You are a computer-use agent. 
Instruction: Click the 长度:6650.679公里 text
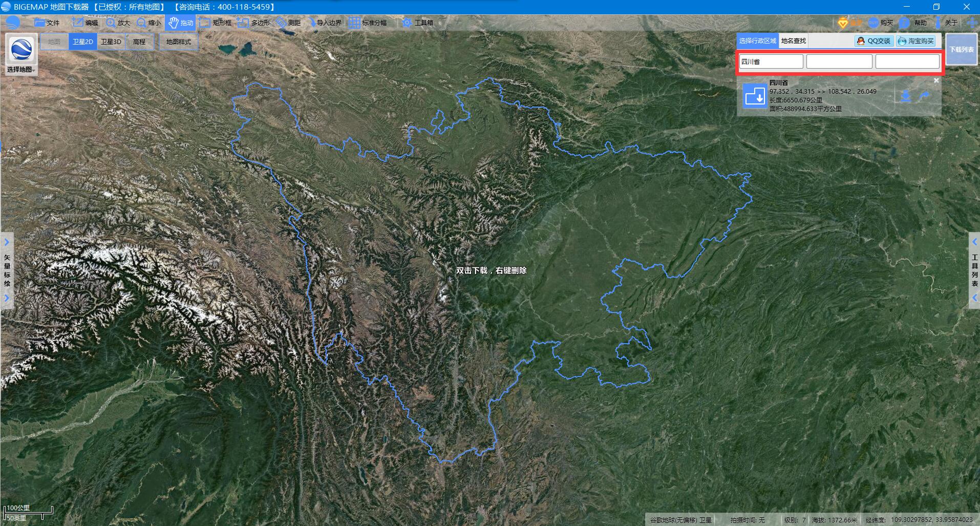(x=796, y=100)
